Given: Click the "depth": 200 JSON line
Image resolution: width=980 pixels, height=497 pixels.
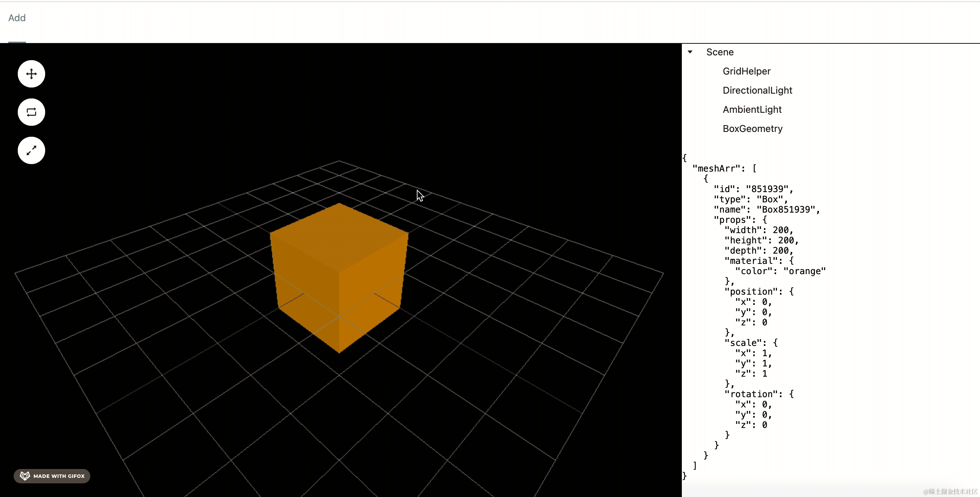Looking at the screenshot, I should point(758,251).
